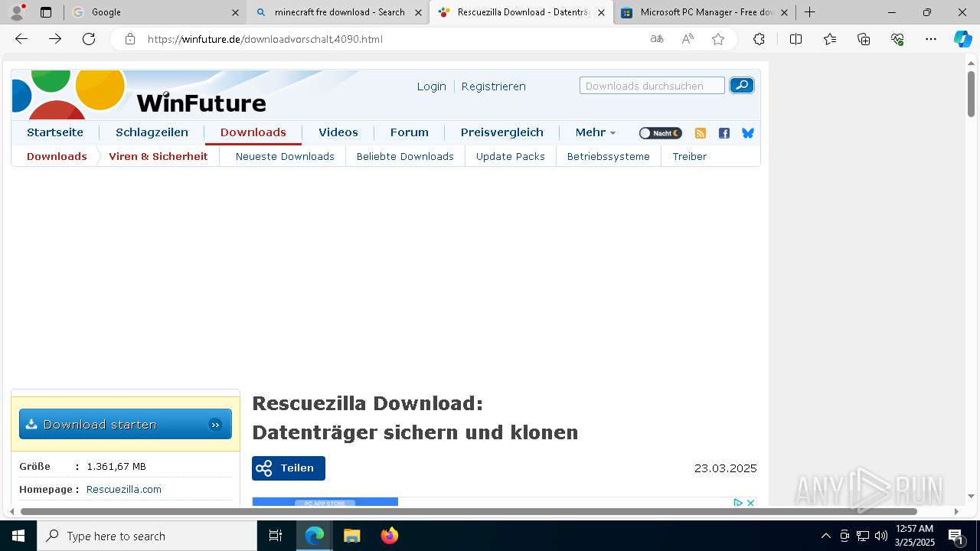Add the page to favorites with the star icon
Viewport: 980px width, 551px height.
(x=718, y=39)
